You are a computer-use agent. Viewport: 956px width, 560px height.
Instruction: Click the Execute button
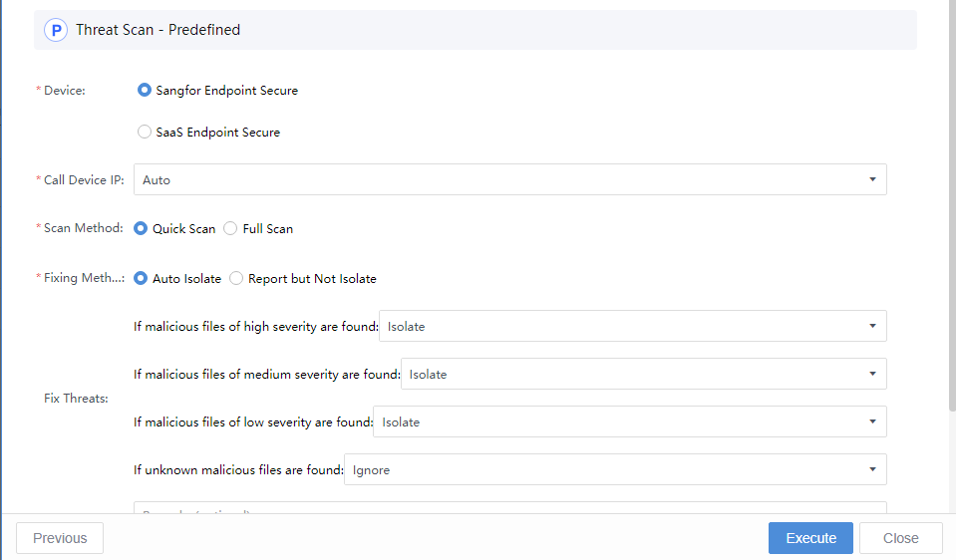[x=810, y=538]
